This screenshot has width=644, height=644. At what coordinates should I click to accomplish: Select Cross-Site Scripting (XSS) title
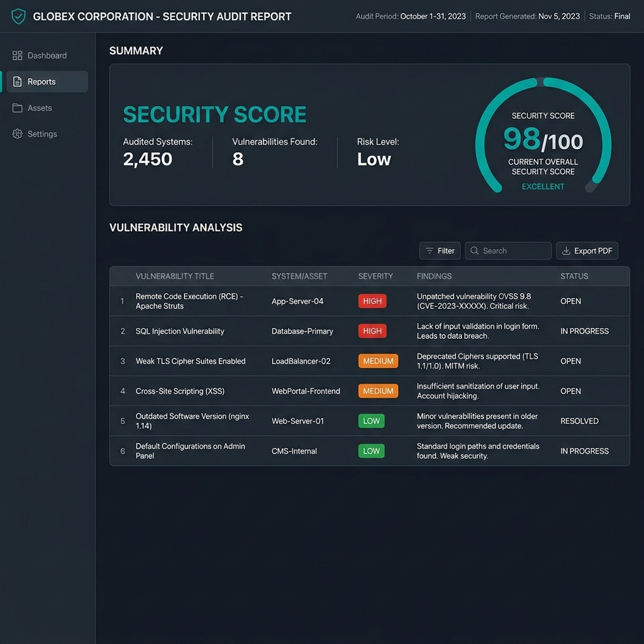pos(180,391)
